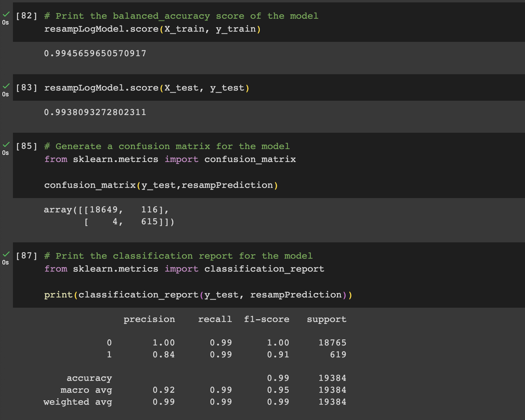Viewport: 525px width, 420px height.
Task: Click the balanced_accuracy comment line in cell 82
Action: pos(180,16)
